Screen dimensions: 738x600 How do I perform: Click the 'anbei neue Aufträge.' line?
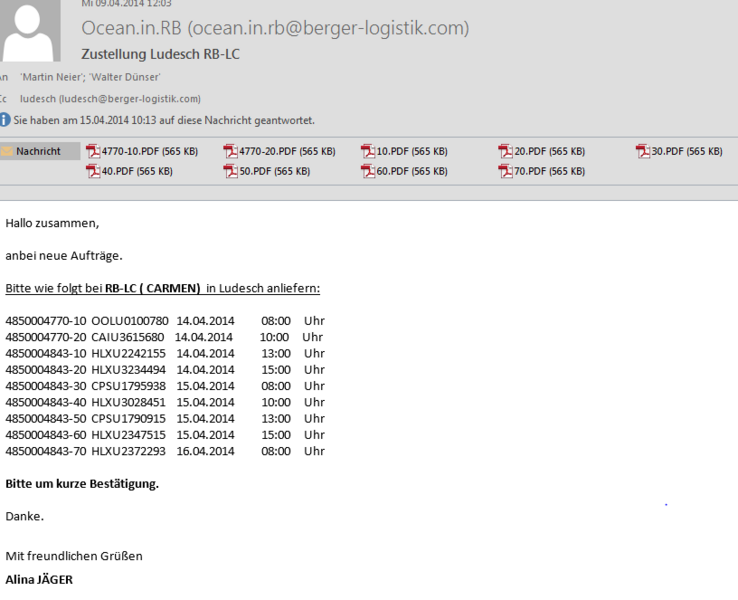tap(64, 256)
